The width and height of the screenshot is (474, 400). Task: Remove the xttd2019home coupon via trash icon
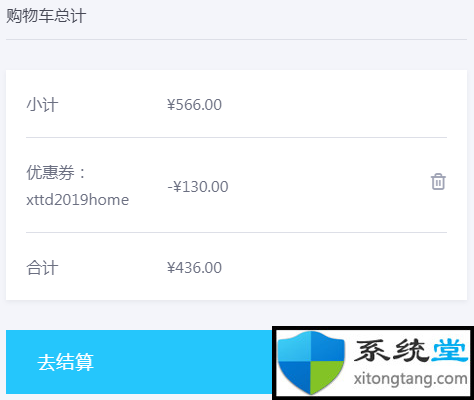point(438,182)
